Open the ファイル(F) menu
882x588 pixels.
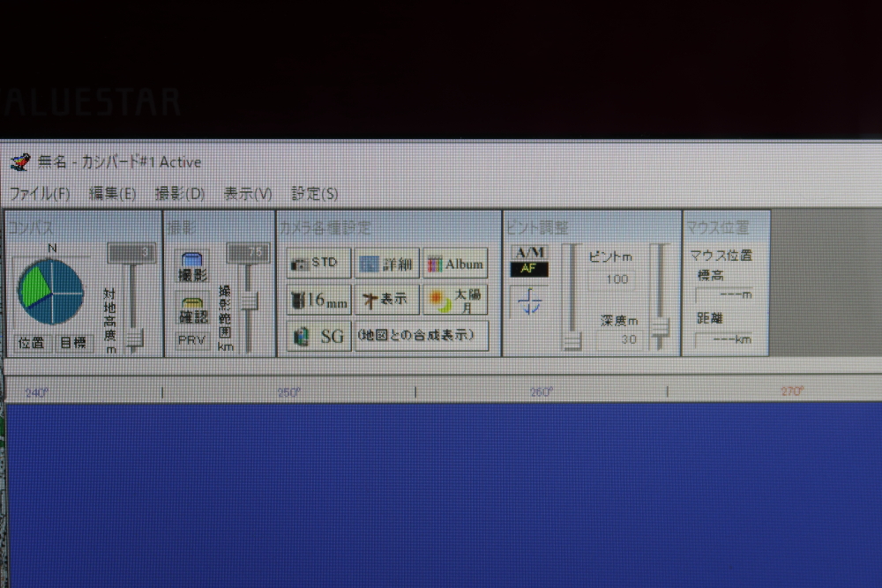click(x=40, y=193)
